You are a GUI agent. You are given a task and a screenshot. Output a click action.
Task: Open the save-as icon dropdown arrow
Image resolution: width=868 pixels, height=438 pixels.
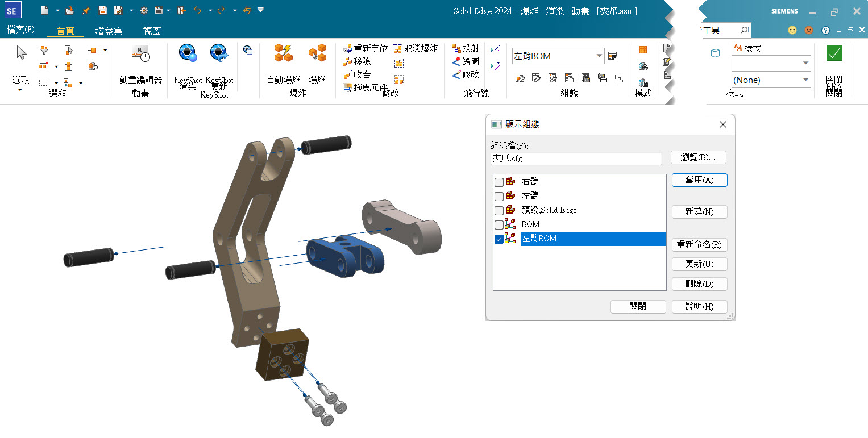131,10
